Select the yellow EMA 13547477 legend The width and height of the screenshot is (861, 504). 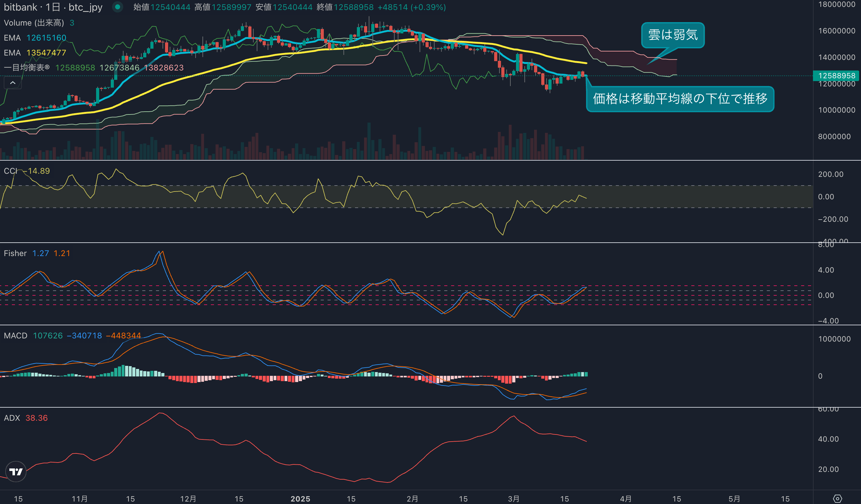point(35,53)
